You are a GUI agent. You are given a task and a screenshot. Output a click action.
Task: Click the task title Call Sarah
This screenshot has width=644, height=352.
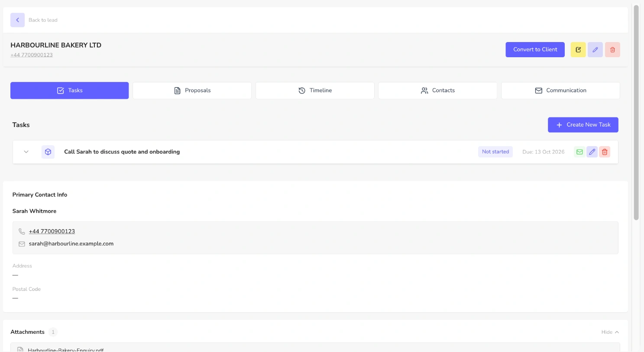pyautogui.click(x=122, y=152)
